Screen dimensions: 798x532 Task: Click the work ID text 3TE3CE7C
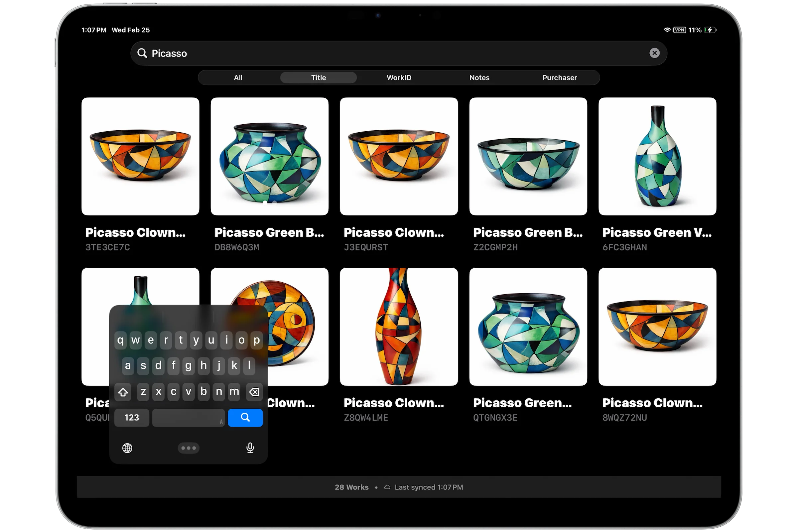point(107,247)
